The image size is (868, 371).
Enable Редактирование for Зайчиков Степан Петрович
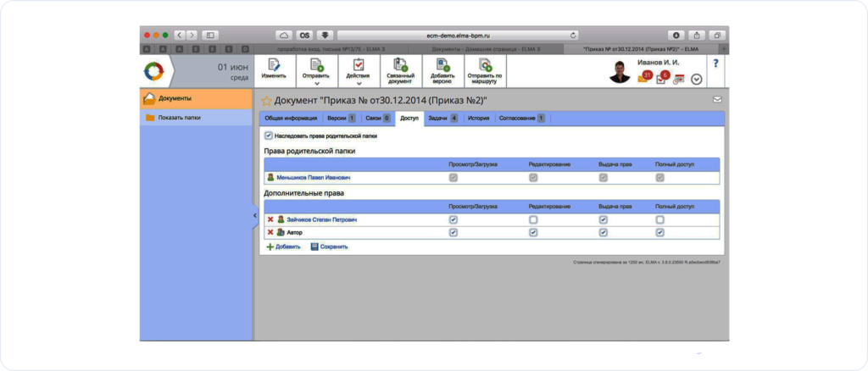click(x=532, y=219)
